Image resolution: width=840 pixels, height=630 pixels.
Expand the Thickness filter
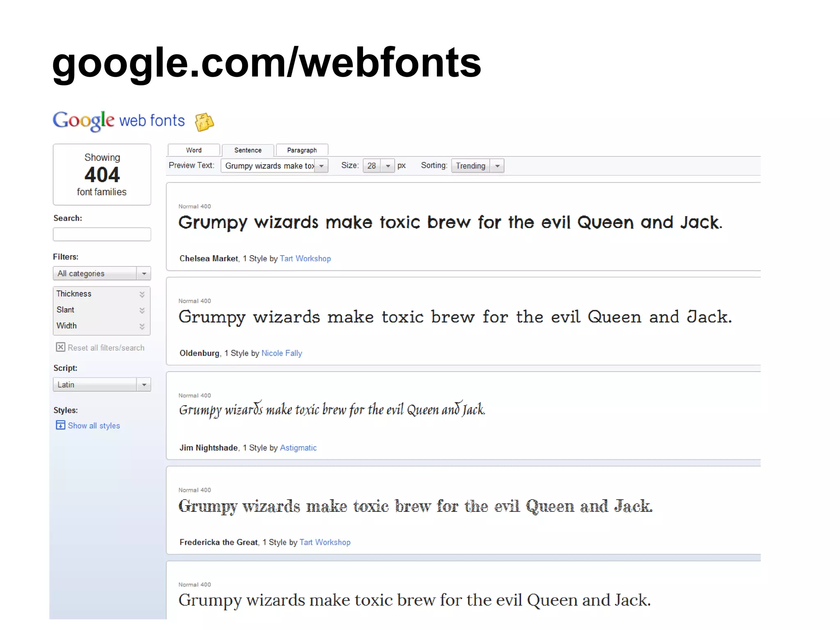(101, 294)
